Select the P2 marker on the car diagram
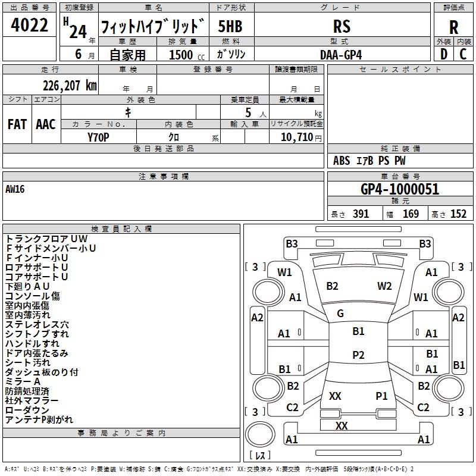Image resolution: width=476 pixels, height=476 pixels. 358,355
